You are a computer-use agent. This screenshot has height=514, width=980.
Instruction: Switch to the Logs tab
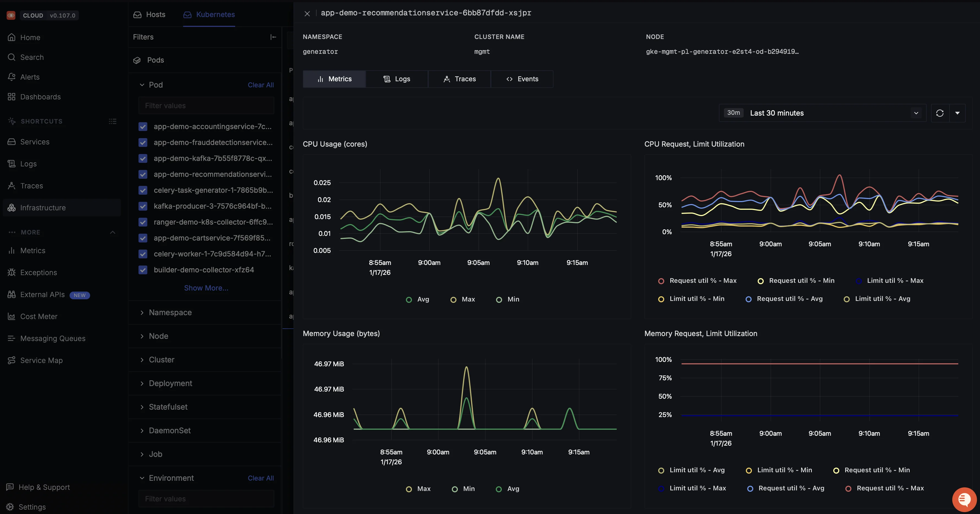397,79
